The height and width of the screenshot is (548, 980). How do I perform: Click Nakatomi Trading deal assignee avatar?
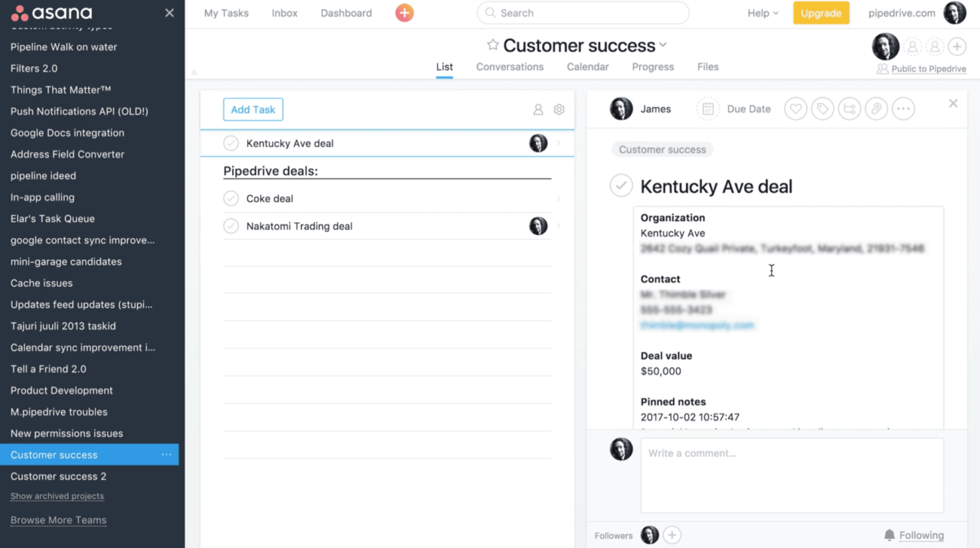click(x=538, y=226)
